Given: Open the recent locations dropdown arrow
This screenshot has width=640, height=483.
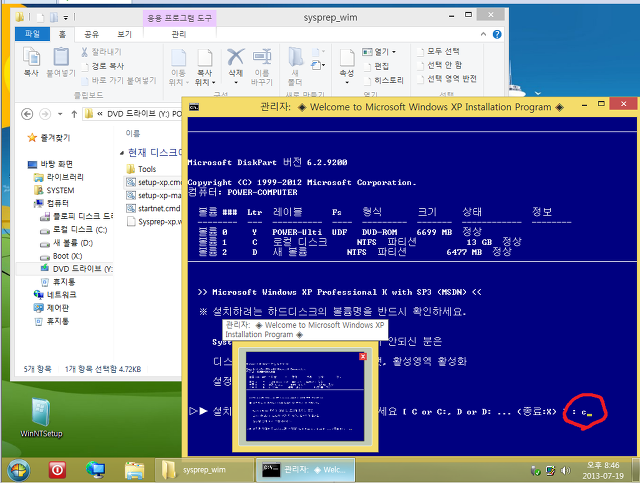Looking at the screenshot, I should [60, 114].
